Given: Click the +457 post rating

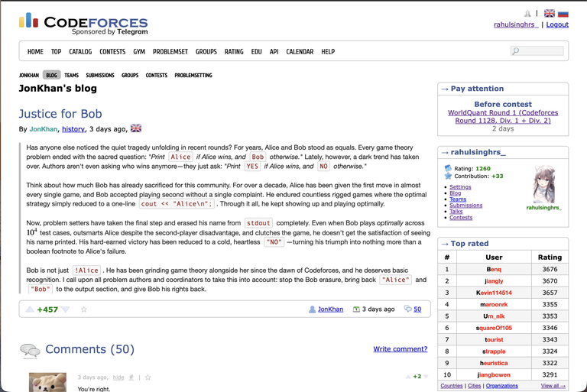Looking at the screenshot, I should (47, 309).
